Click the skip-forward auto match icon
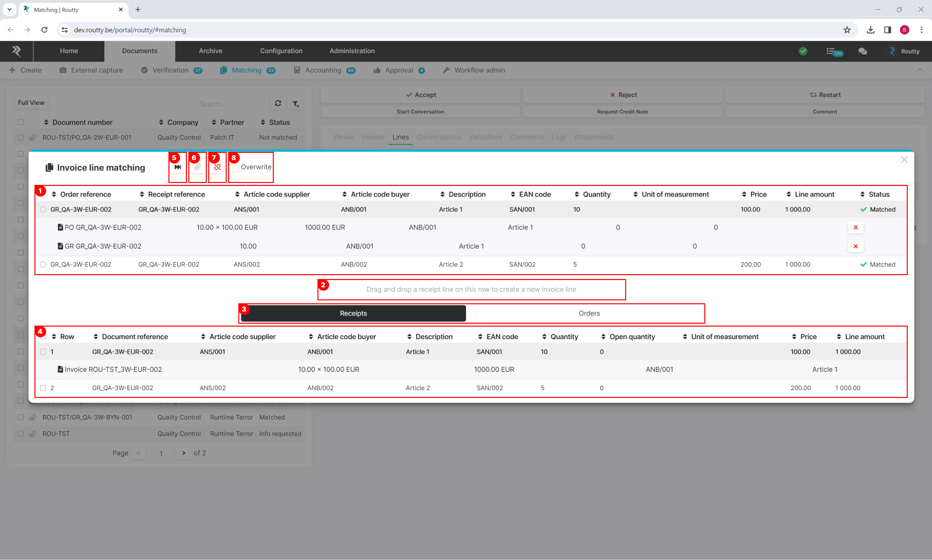 point(178,167)
